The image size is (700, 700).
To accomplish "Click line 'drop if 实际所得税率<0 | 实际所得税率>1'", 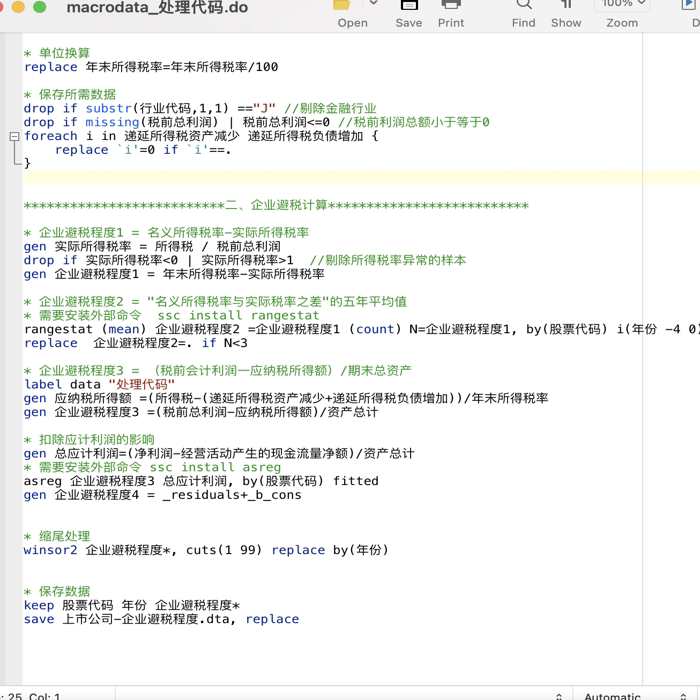I will coord(245,260).
